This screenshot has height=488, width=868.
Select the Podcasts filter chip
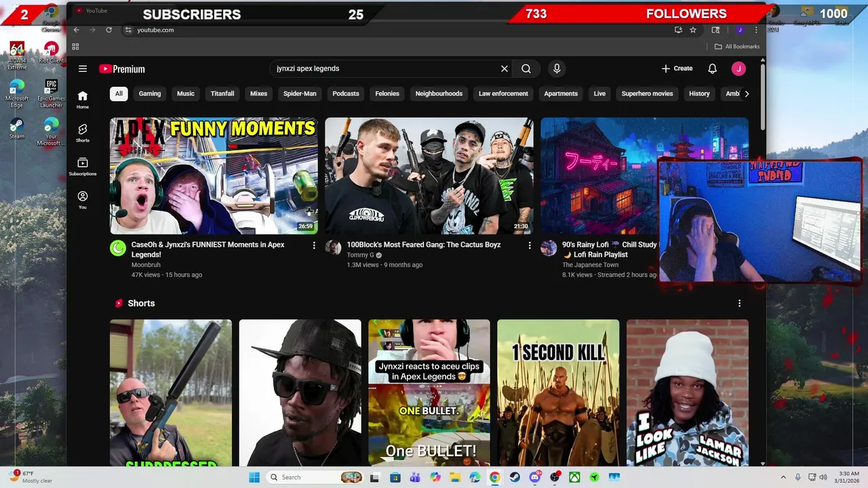point(346,94)
